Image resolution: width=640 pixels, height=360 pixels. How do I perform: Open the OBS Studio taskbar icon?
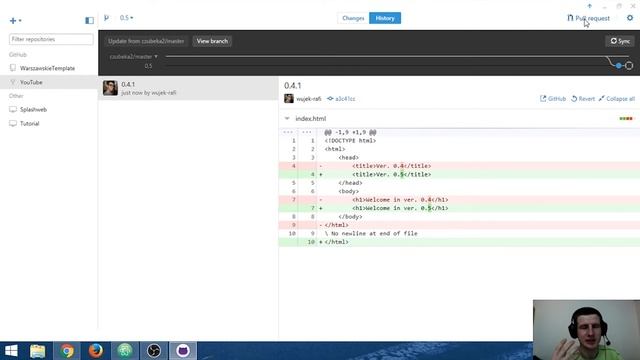(154, 351)
